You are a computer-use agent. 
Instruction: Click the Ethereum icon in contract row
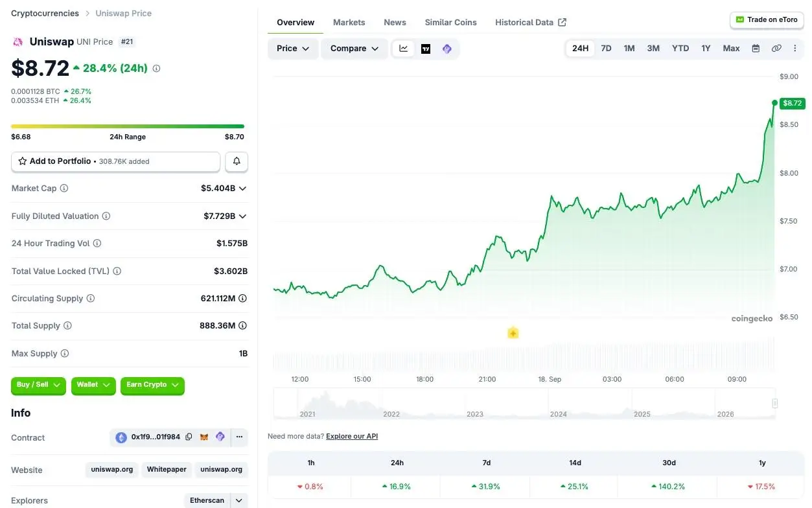(121, 437)
